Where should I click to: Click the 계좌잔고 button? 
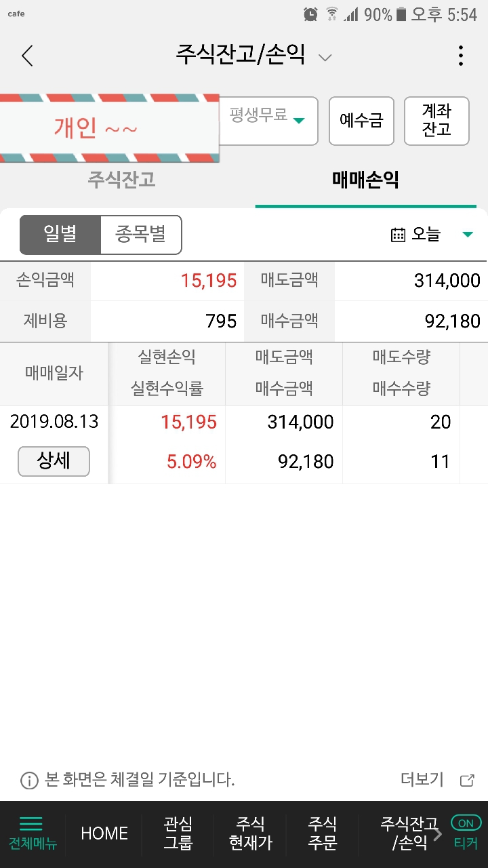[436, 121]
